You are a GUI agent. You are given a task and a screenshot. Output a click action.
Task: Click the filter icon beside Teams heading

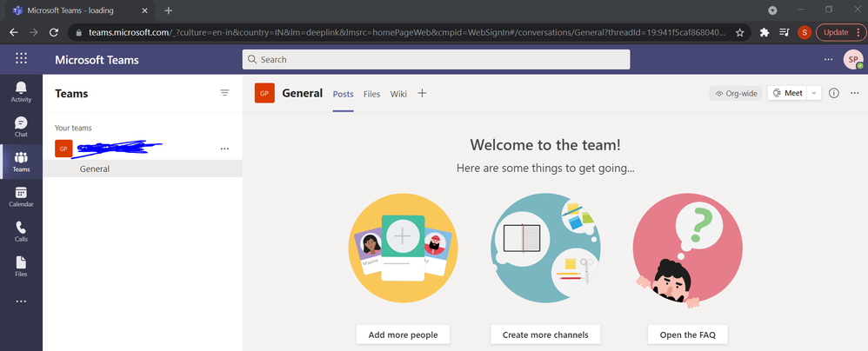pos(224,93)
